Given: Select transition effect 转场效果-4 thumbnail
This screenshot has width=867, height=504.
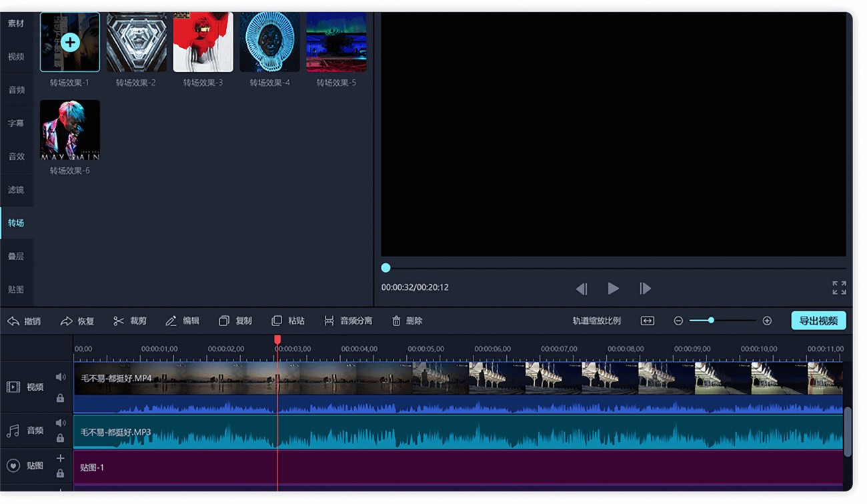Looking at the screenshot, I should pos(269,43).
